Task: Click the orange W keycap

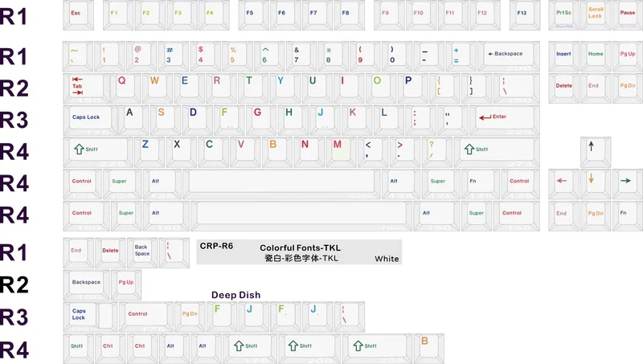Action: (x=158, y=88)
